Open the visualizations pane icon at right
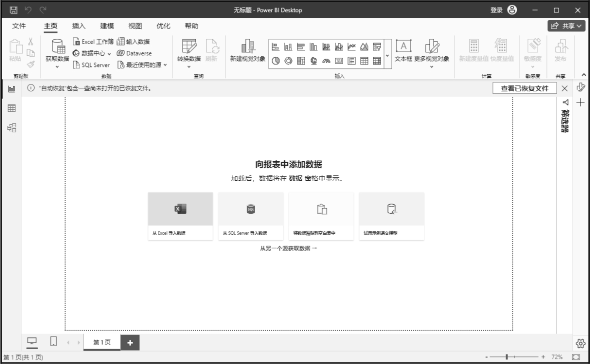 click(x=580, y=87)
